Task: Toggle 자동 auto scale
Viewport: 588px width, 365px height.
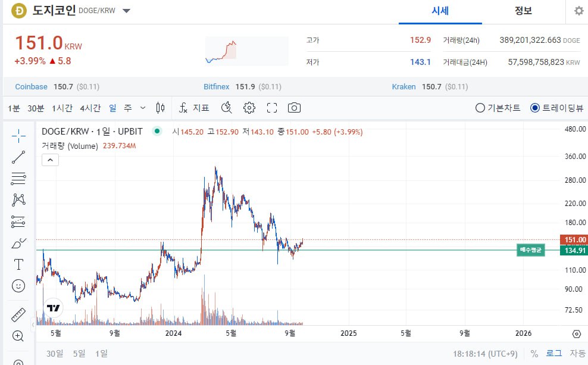Action: pos(577,353)
